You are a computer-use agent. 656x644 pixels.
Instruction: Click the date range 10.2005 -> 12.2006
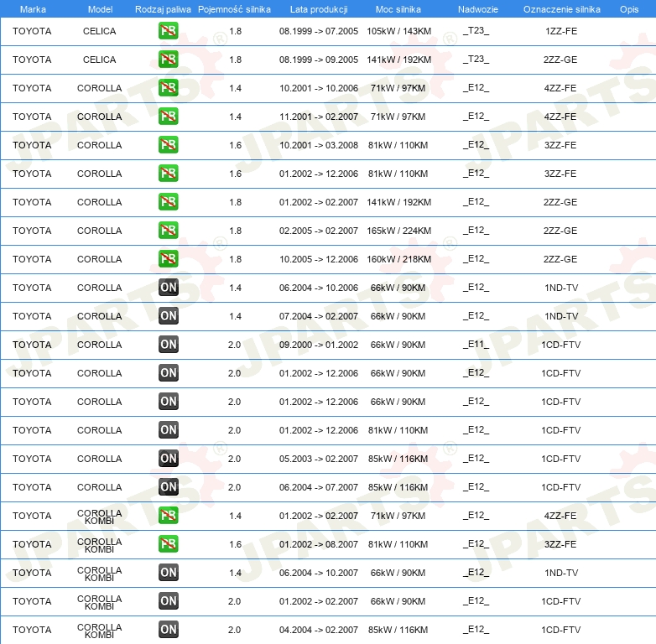click(319, 259)
